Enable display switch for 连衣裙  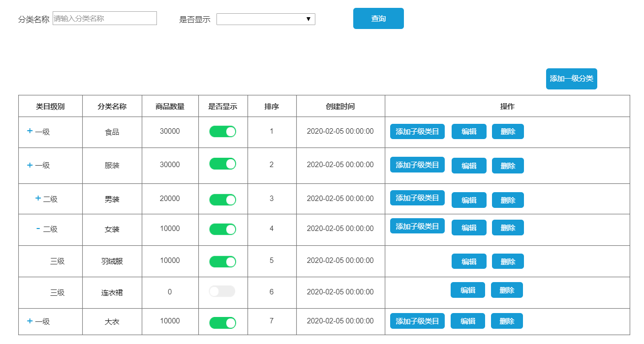(222, 291)
